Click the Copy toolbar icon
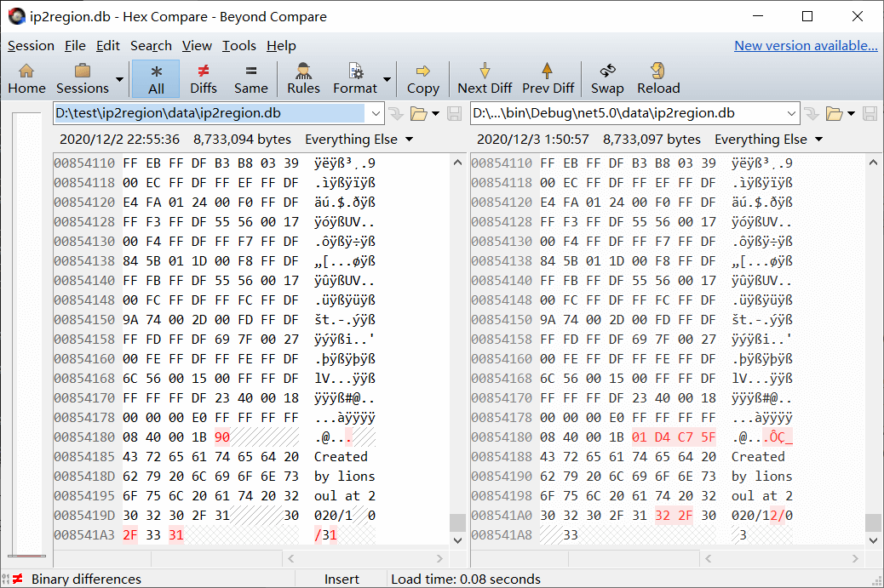This screenshot has width=884, height=588. (422, 78)
